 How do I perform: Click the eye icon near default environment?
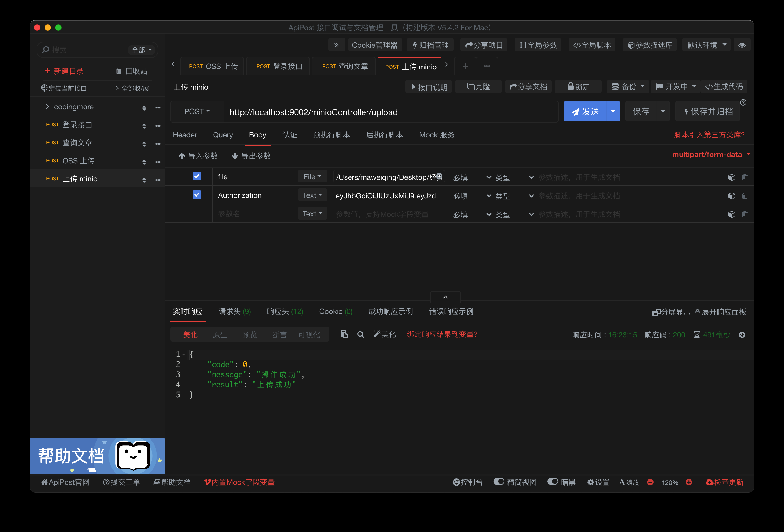pyautogui.click(x=742, y=45)
